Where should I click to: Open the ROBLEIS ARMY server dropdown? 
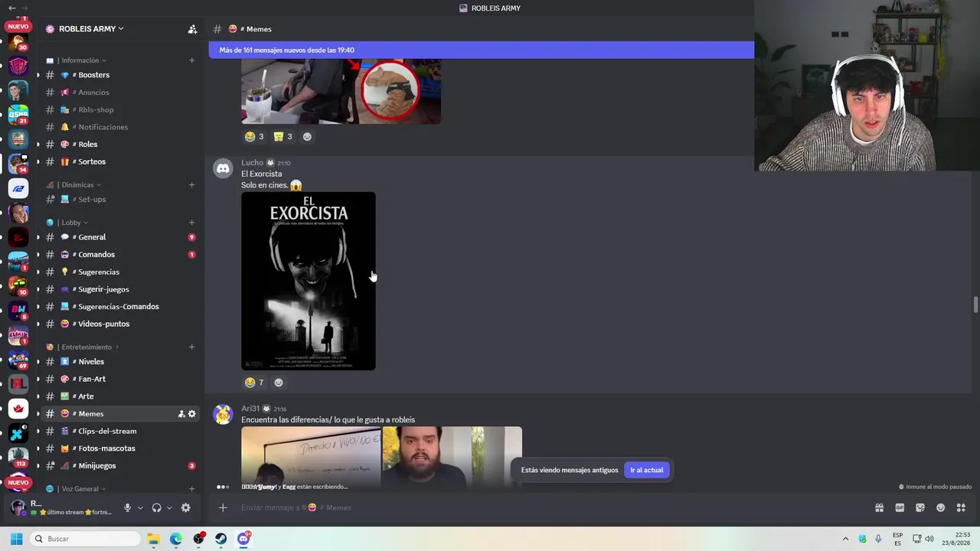tap(91, 29)
